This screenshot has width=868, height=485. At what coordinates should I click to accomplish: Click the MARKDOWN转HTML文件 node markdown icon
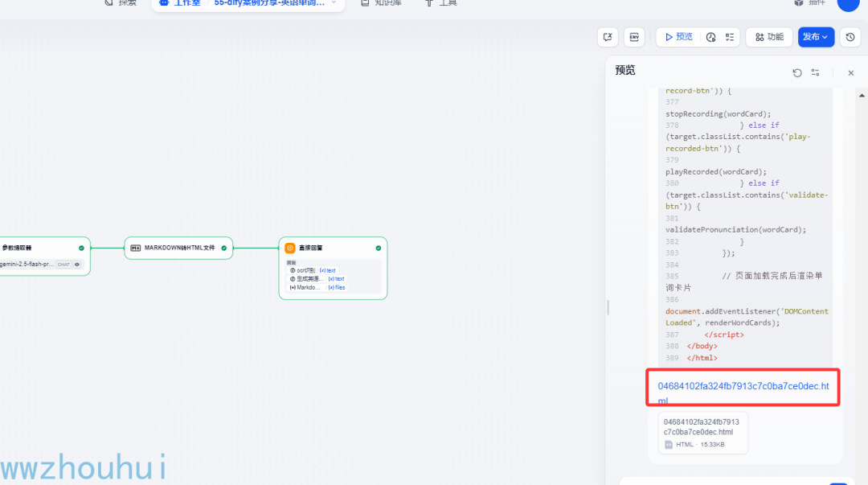(x=136, y=248)
